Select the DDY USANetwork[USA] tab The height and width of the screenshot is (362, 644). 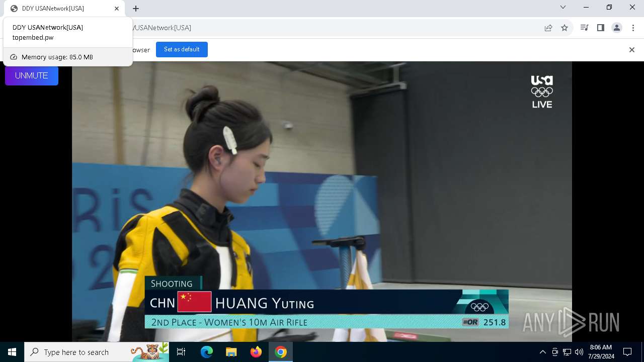64,9
